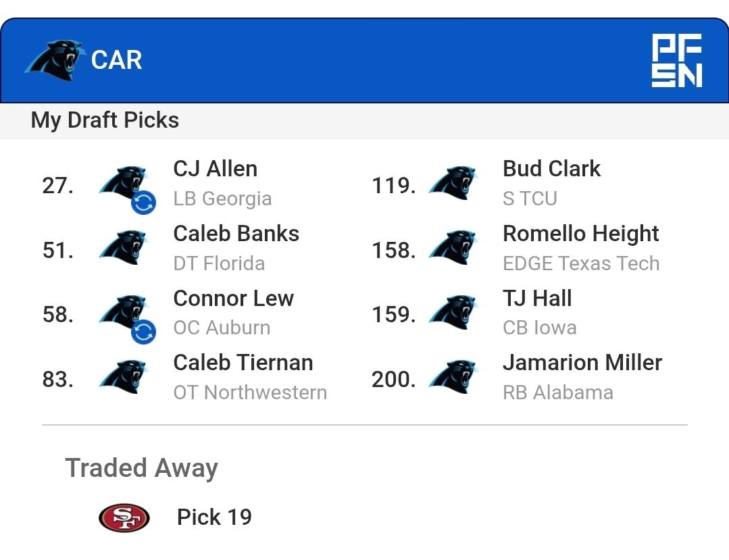Click the Panthers logo beside pick 83
Image resolution: width=729 pixels, height=560 pixels.
pyautogui.click(x=122, y=377)
